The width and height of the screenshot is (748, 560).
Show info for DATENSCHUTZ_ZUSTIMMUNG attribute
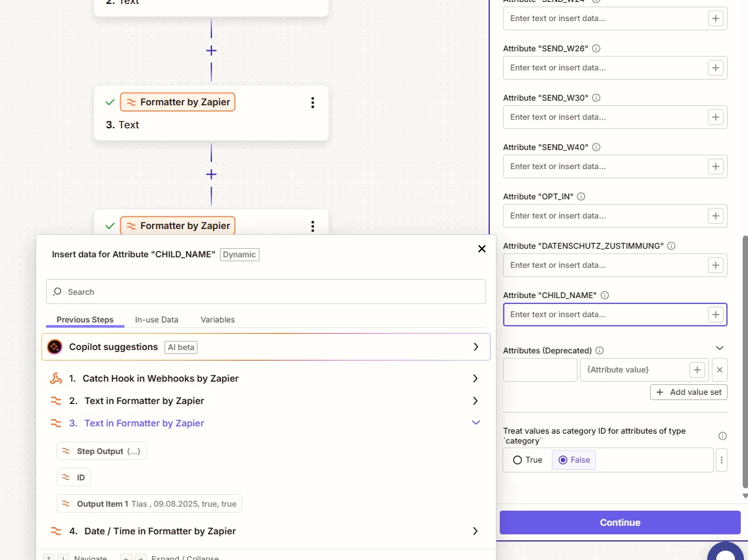tap(671, 246)
